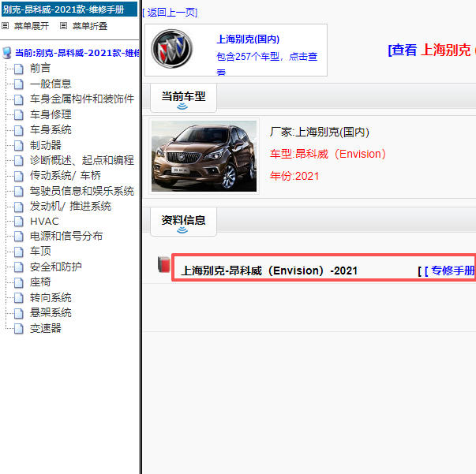Image resolution: width=476 pixels, height=474 pixels.
Task: Click the page icon next to 电源和信号分布
Action: coord(18,237)
